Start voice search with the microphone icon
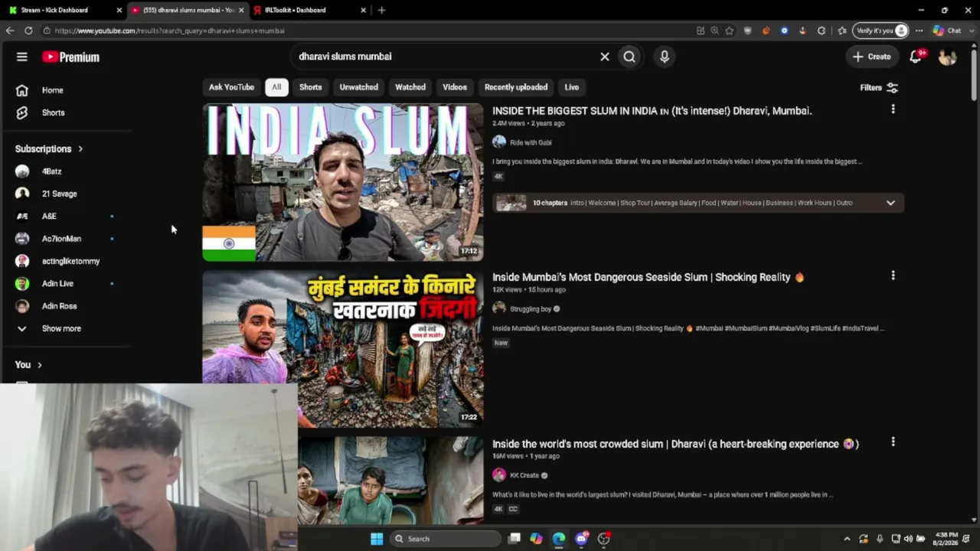This screenshot has width=980, height=551. coord(665,57)
